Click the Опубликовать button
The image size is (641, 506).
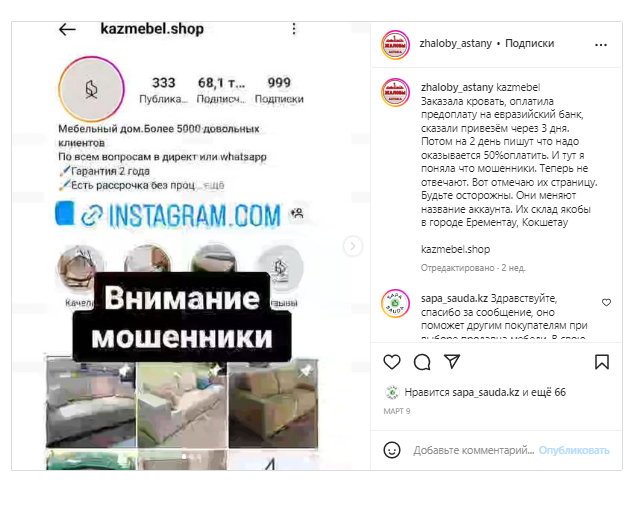pos(574,450)
